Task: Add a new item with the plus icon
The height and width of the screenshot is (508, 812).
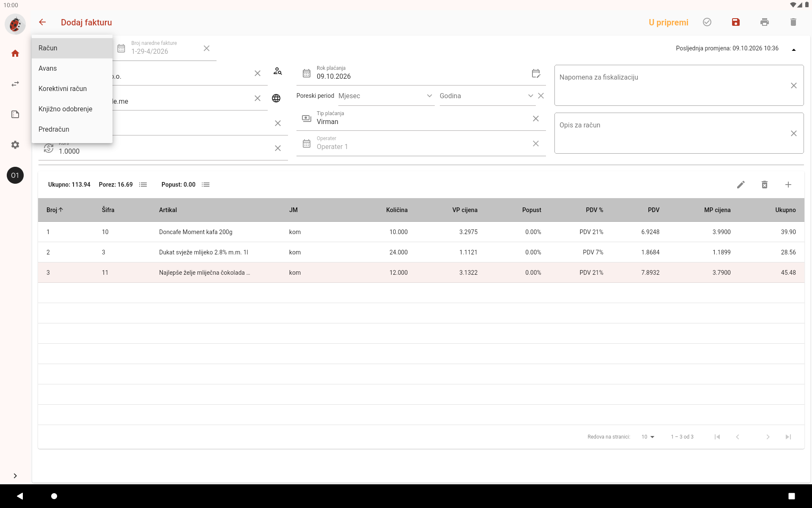Action: click(x=788, y=185)
